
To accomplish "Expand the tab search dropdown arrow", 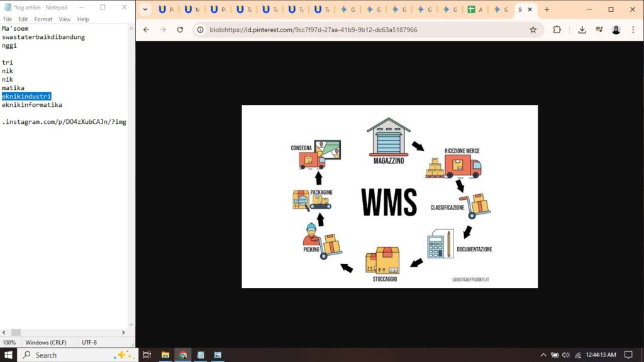I will [x=145, y=9].
